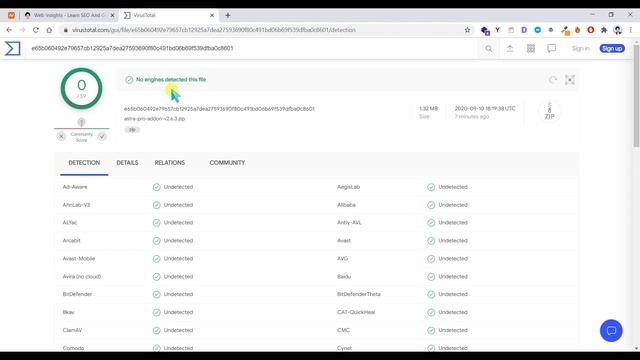Open the RELATIONS tab
The height and width of the screenshot is (360, 640).
pyautogui.click(x=170, y=162)
